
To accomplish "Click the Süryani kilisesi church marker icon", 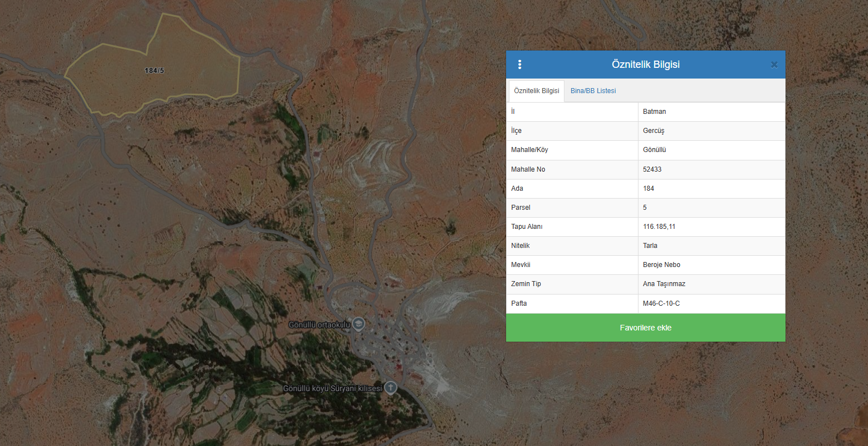I will pos(391,388).
